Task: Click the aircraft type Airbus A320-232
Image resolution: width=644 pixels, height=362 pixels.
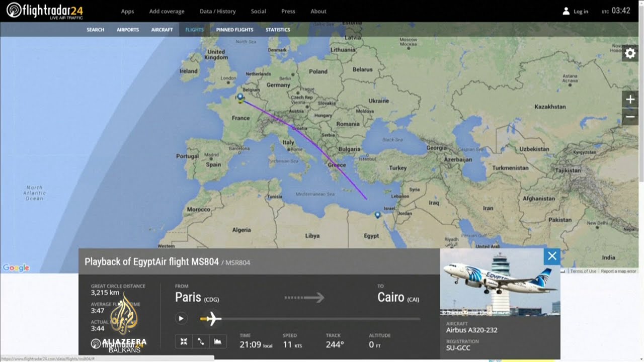Action: 472,330
